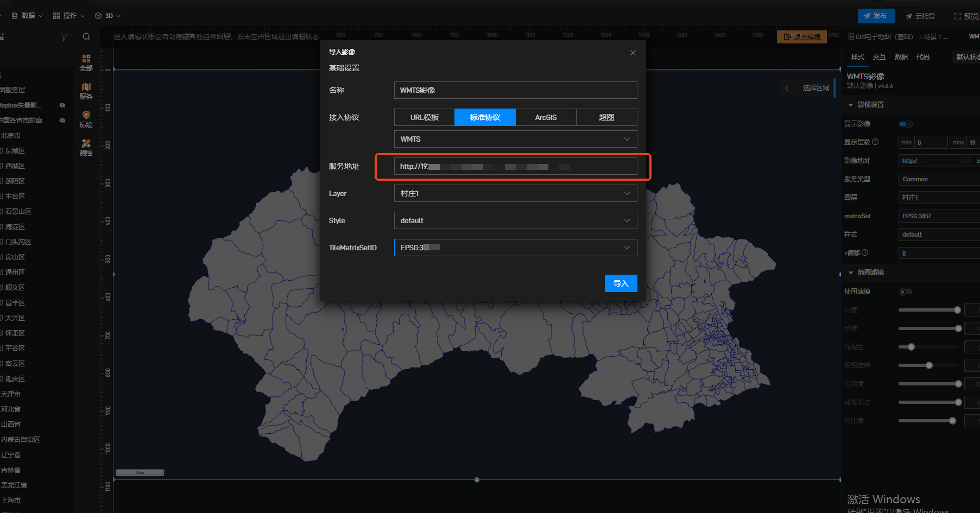Open the Style dropdown showing default
This screenshot has width=980, height=513.
coord(515,220)
